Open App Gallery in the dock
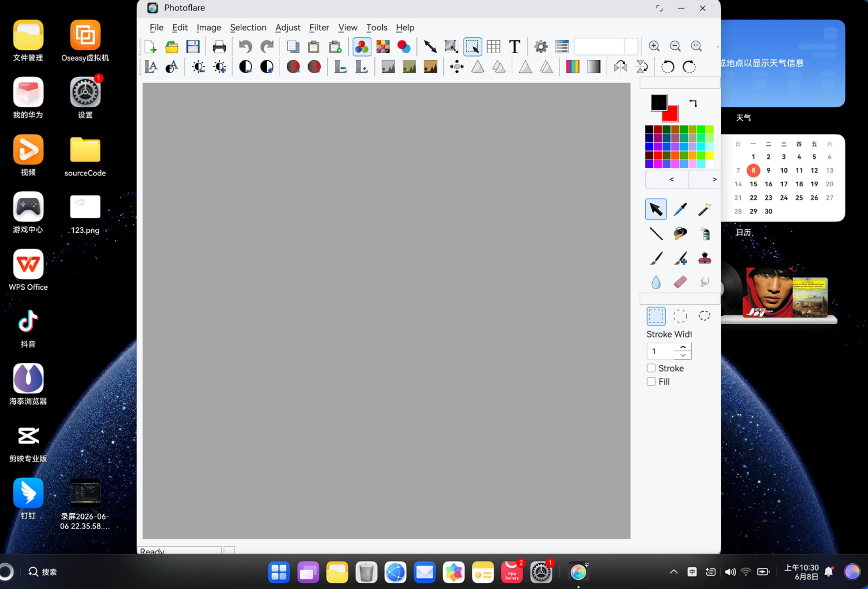Viewport: 868px width, 589px height. 512,572
